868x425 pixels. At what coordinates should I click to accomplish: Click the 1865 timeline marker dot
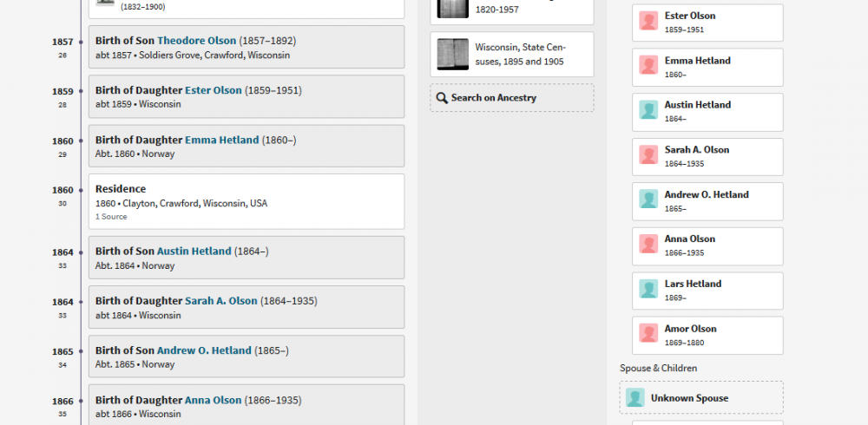[81, 352]
